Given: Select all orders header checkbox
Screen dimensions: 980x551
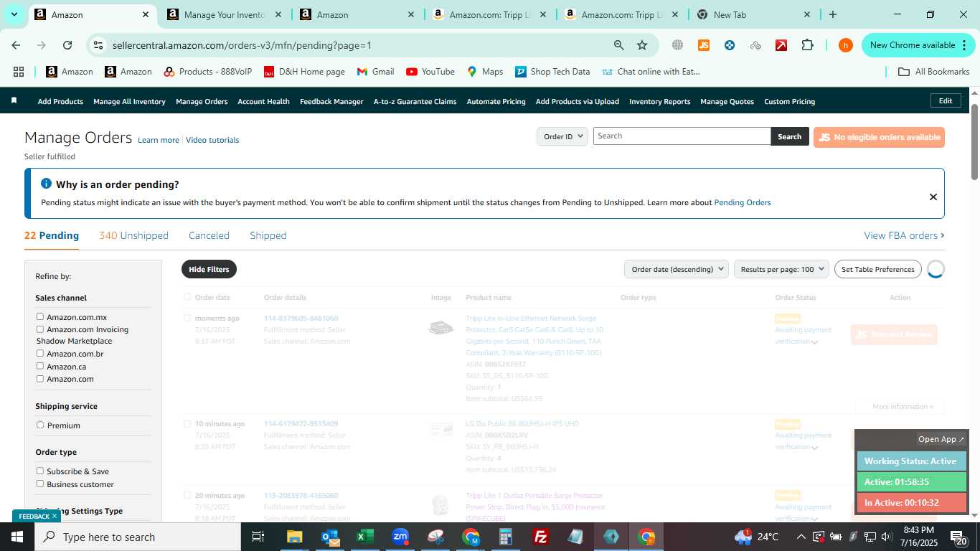Looking at the screenshot, I should 187,296.
